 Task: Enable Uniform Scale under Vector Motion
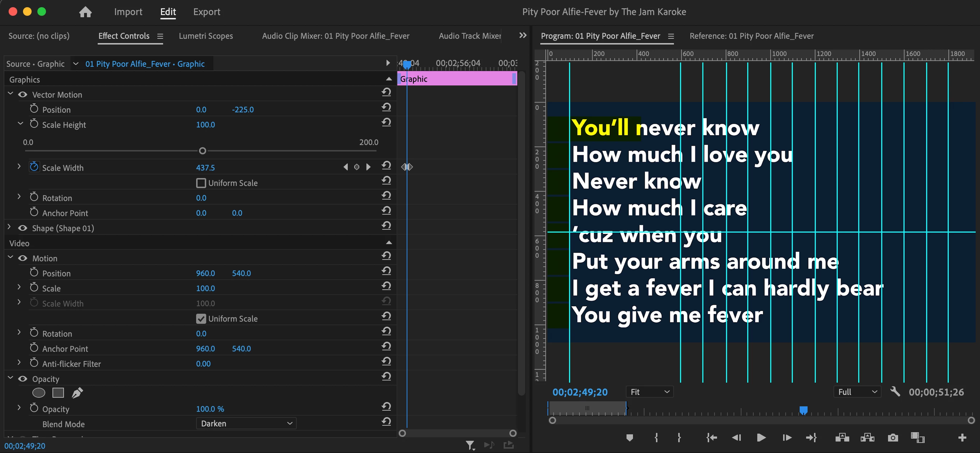pyautogui.click(x=201, y=183)
